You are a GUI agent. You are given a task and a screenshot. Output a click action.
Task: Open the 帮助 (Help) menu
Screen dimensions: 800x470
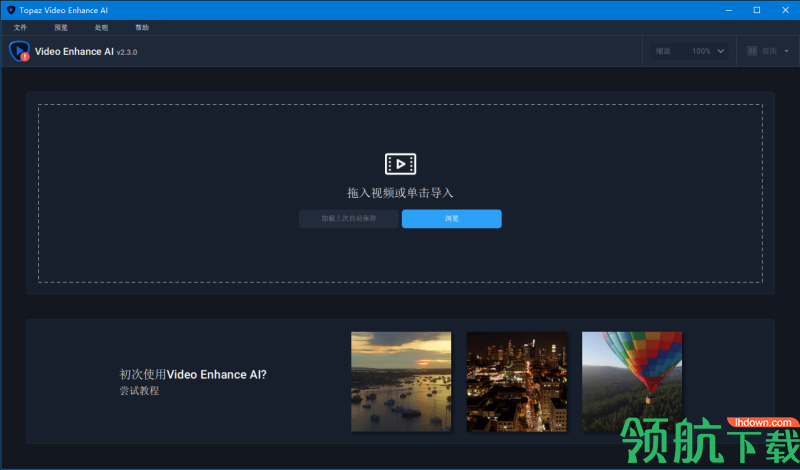tap(142, 28)
